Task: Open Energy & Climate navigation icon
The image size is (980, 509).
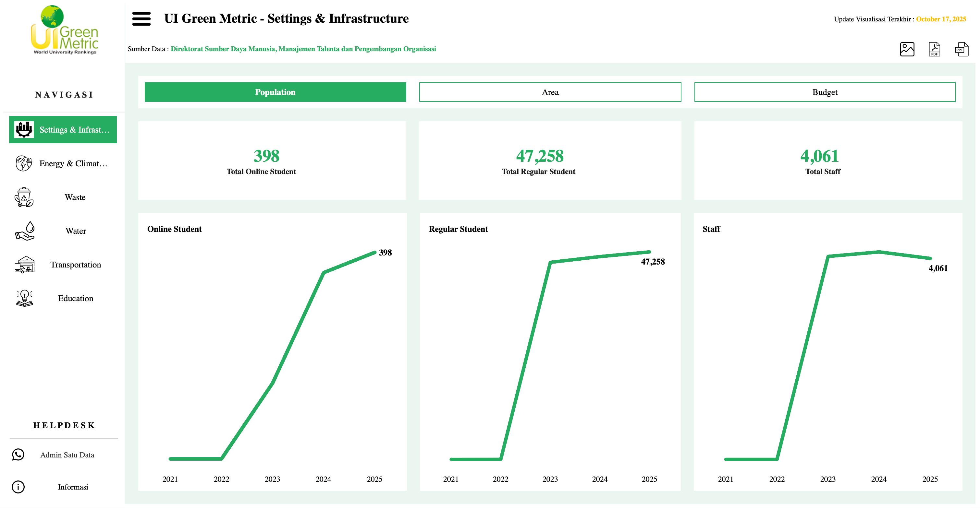Action: (24, 163)
